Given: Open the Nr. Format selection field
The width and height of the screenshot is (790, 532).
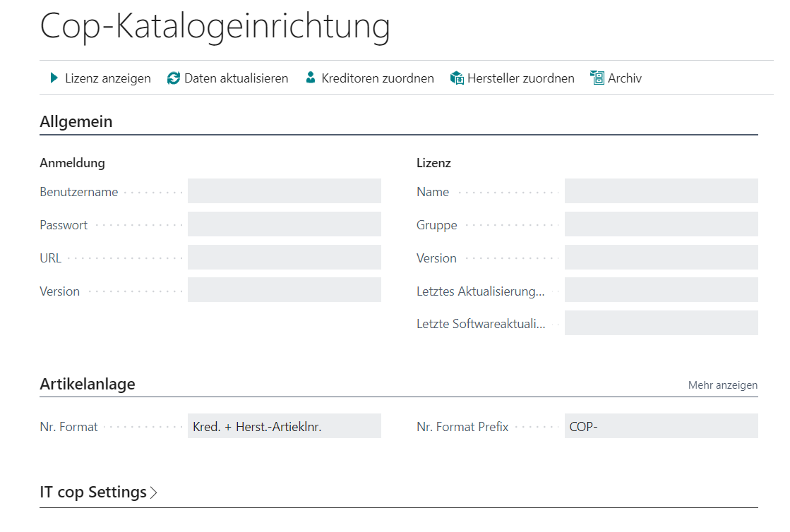Looking at the screenshot, I should pyautogui.click(x=284, y=425).
